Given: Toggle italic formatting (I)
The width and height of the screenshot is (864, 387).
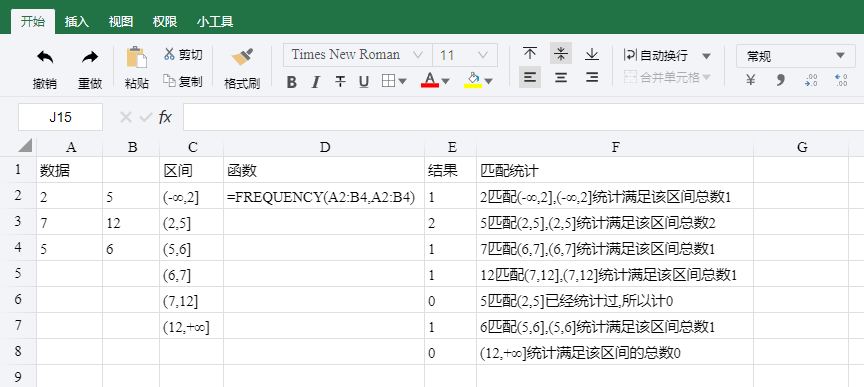Looking at the screenshot, I should tap(316, 82).
